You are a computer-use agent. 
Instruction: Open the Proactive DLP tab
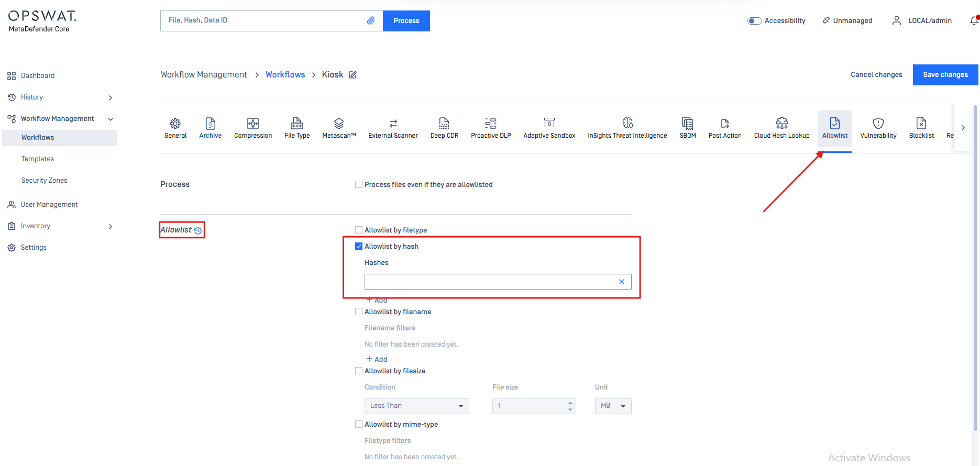tap(491, 128)
